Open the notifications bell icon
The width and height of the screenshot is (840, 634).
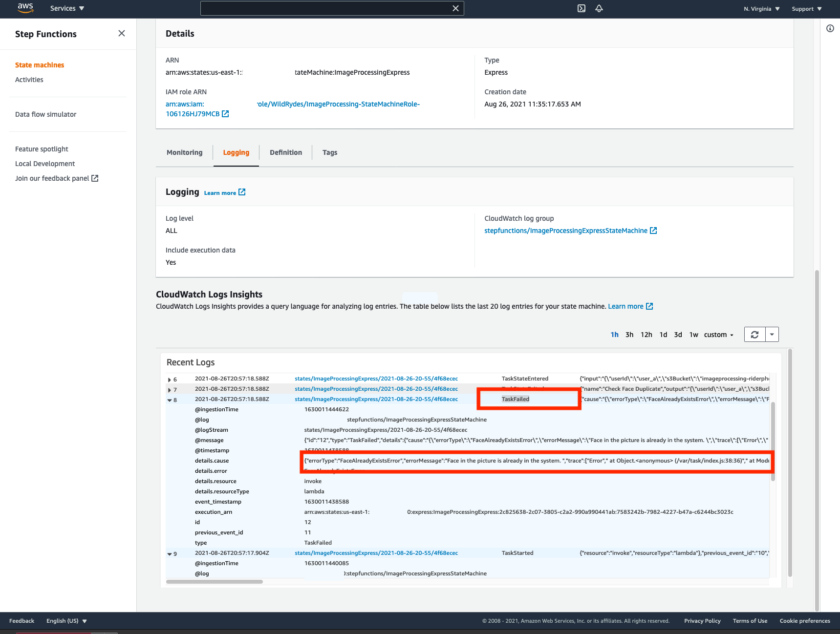[x=599, y=8]
